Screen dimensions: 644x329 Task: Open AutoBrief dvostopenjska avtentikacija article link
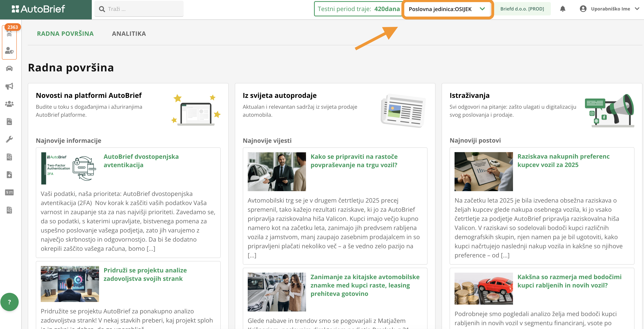coord(141,161)
